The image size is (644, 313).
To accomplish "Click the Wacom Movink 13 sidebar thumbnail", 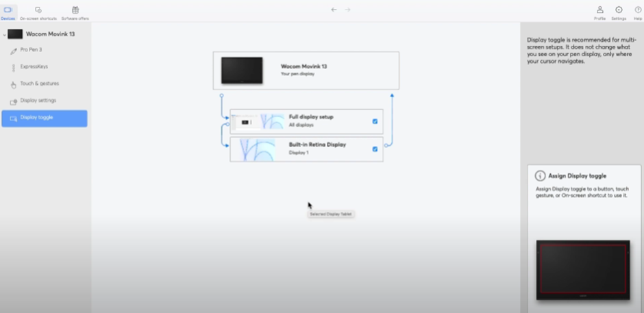I will coord(15,34).
